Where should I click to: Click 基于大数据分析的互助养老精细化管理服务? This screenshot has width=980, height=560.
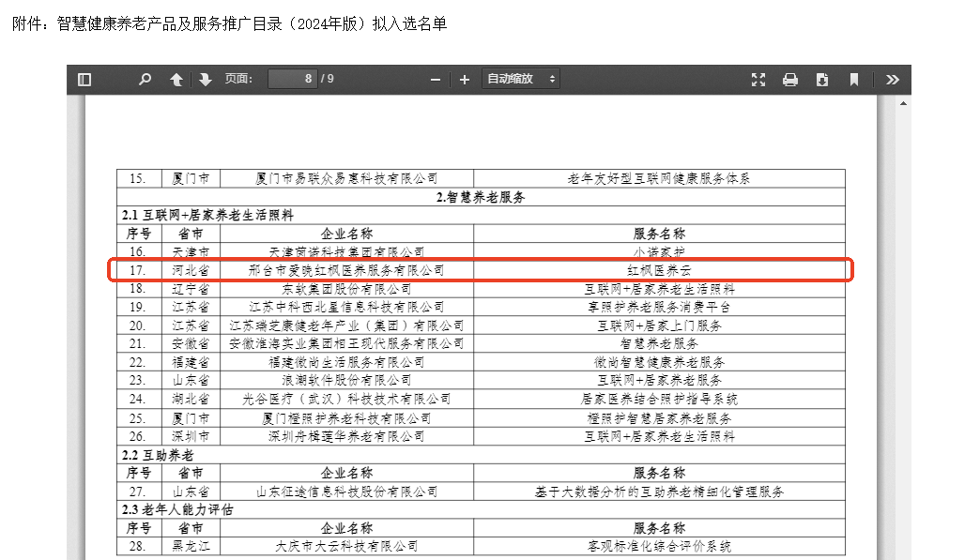coord(659,492)
